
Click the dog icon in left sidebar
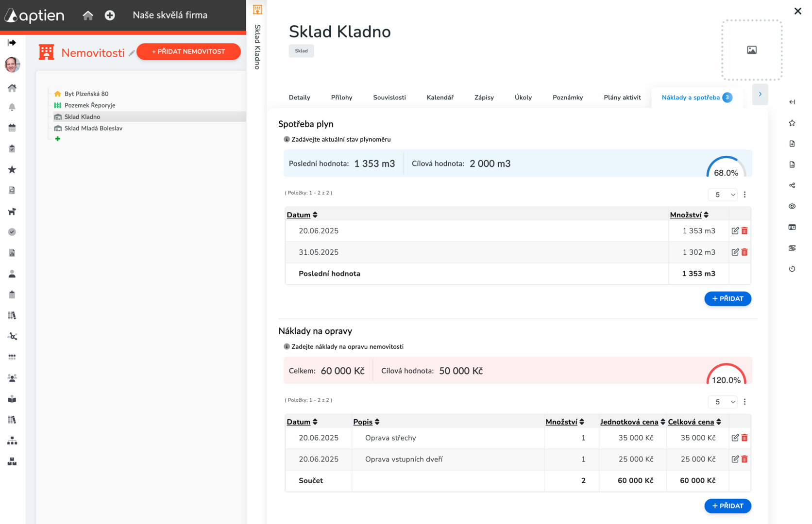12,212
